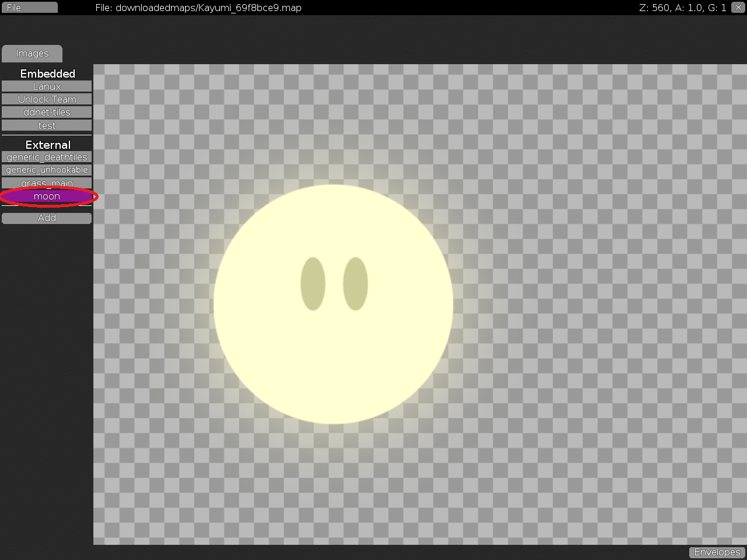Select the test embedded image

point(47,125)
